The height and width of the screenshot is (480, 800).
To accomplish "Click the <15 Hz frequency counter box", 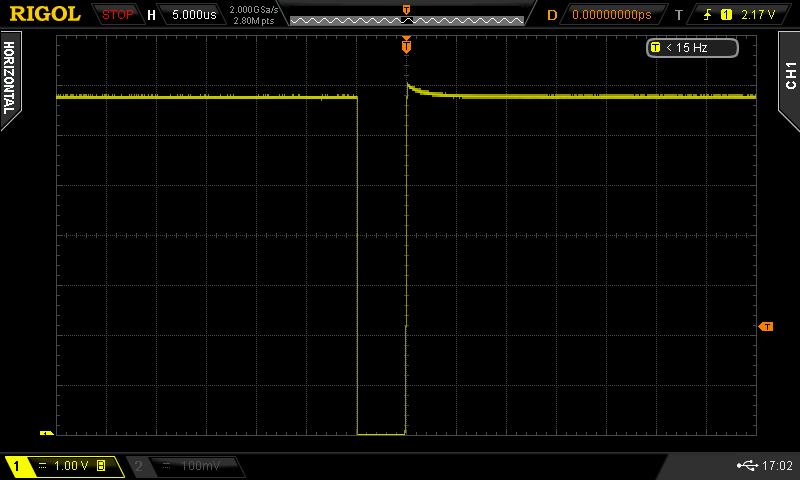I will click(692, 47).
